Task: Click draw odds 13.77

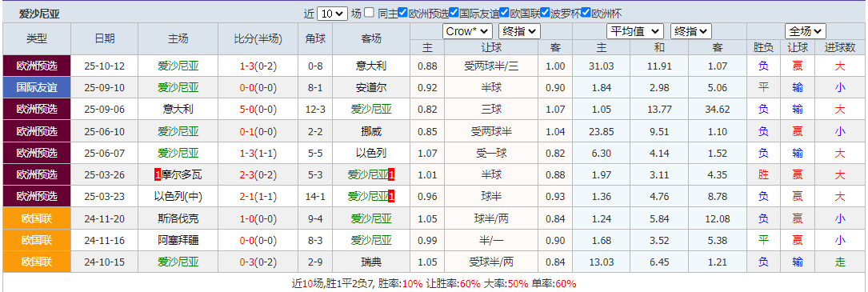Action: click(x=658, y=110)
